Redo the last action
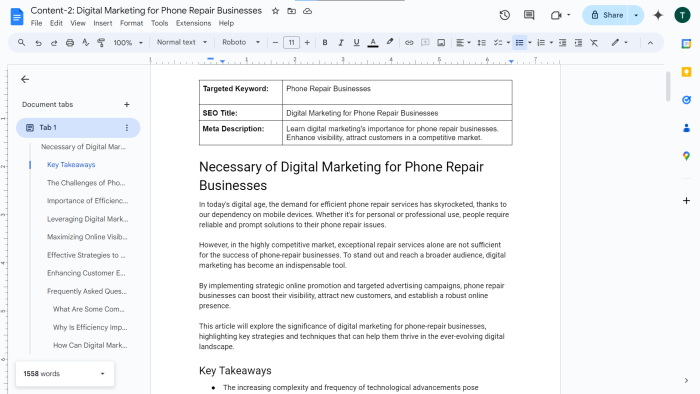 click(x=54, y=43)
